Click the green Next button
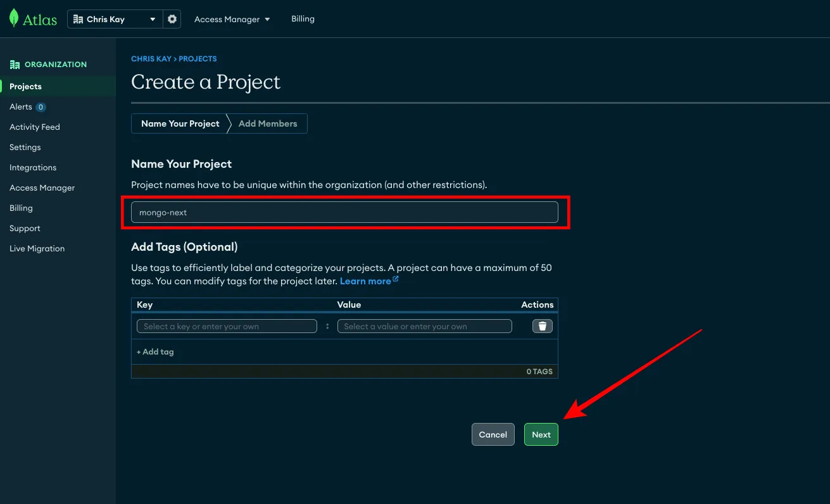 [541, 434]
